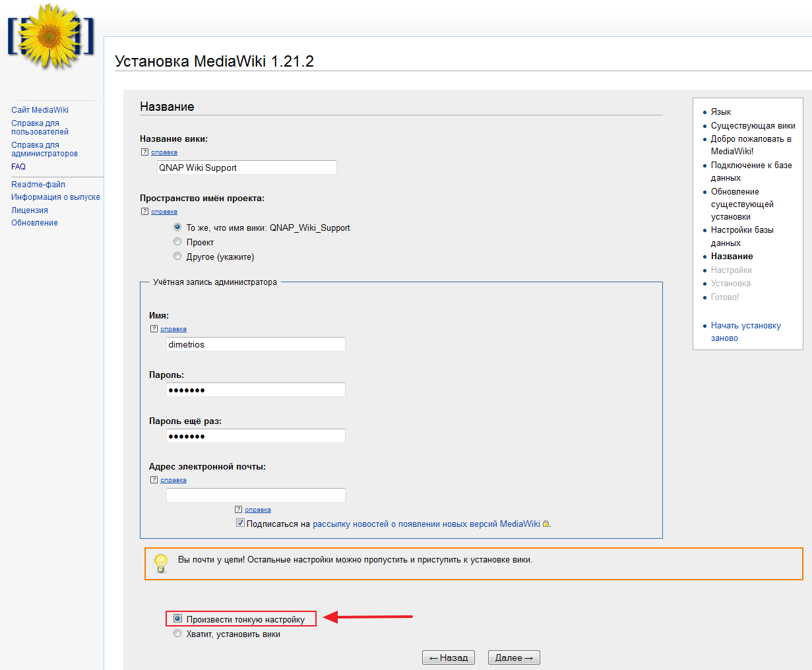Click the Подключение к базе данных step
812x670 pixels.
[x=751, y=171]
